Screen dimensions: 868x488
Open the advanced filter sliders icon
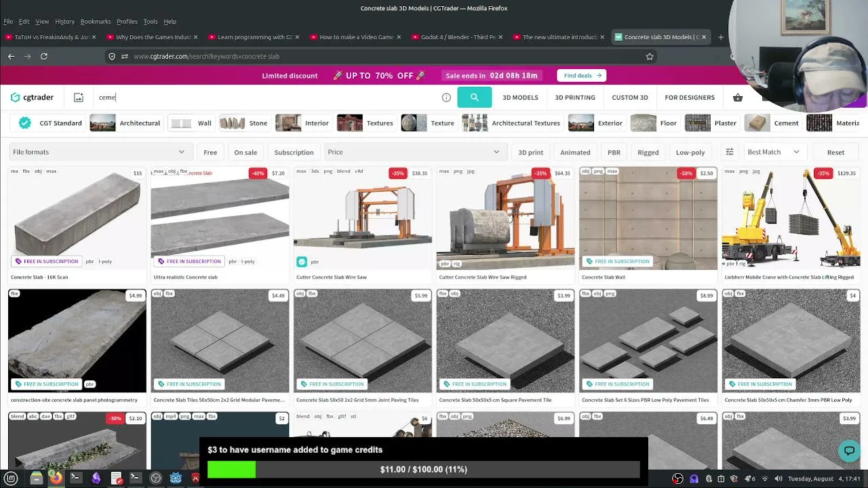tap(730, 152)
